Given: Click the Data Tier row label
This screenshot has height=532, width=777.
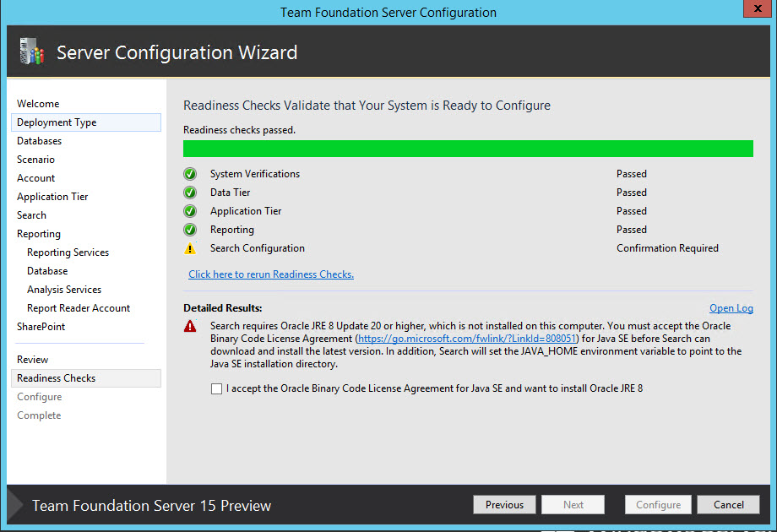Looking at the screenshot, I should point(230,193).
